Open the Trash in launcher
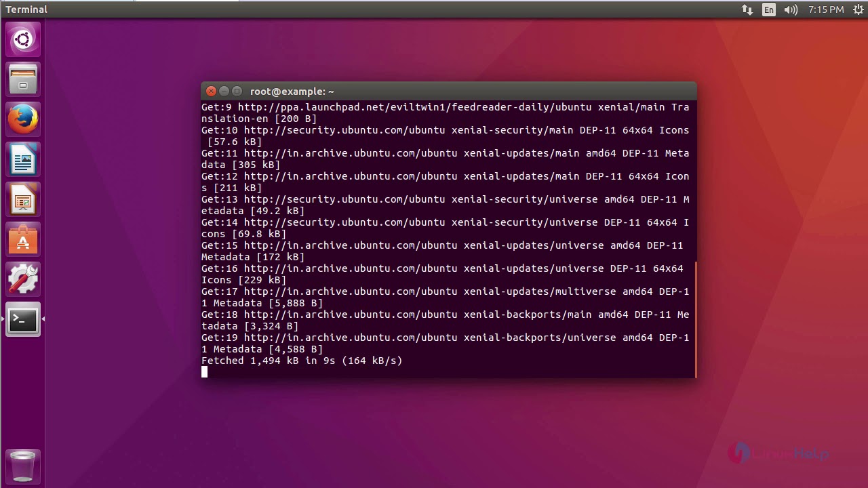Image resolution: width=868 pixels, height=488 pixels. click(23, 466)
